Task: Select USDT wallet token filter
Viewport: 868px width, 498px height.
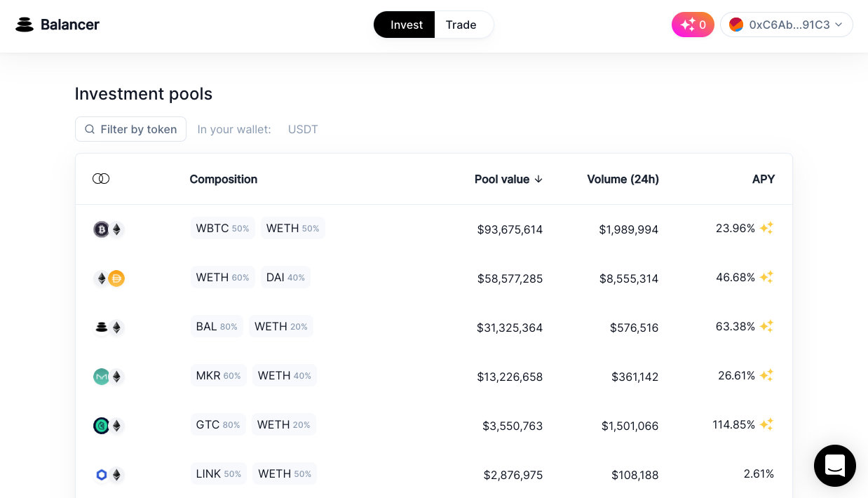Action: coord(303,129)
